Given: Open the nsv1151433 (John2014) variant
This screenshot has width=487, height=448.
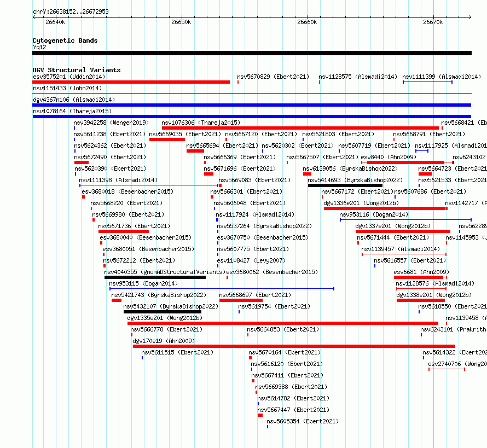Looking at the screenshot, I should click(x=67, y=88).
